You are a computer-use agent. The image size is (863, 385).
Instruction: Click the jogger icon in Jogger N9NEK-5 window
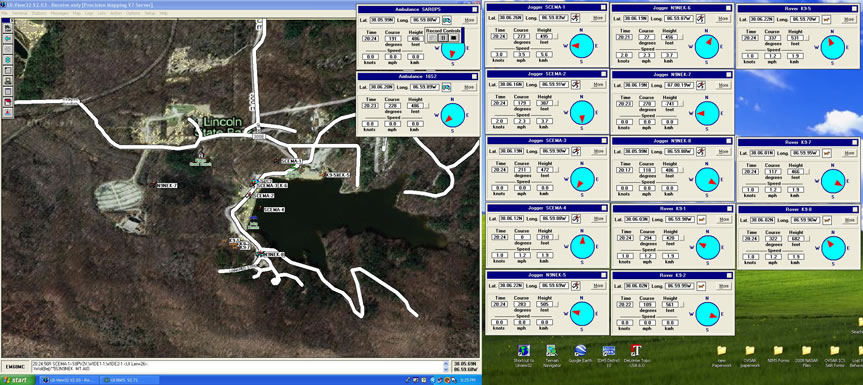[x=576, y=285]
